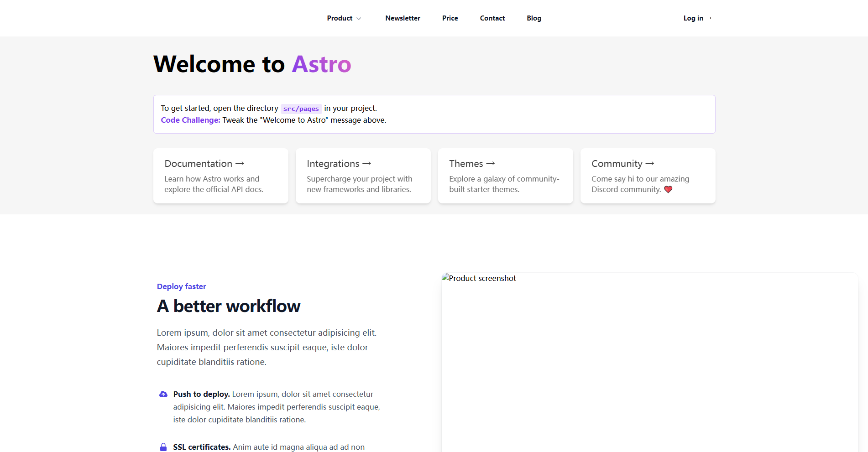Open the Documentation card
868x452 pixels.
(221, 176)
